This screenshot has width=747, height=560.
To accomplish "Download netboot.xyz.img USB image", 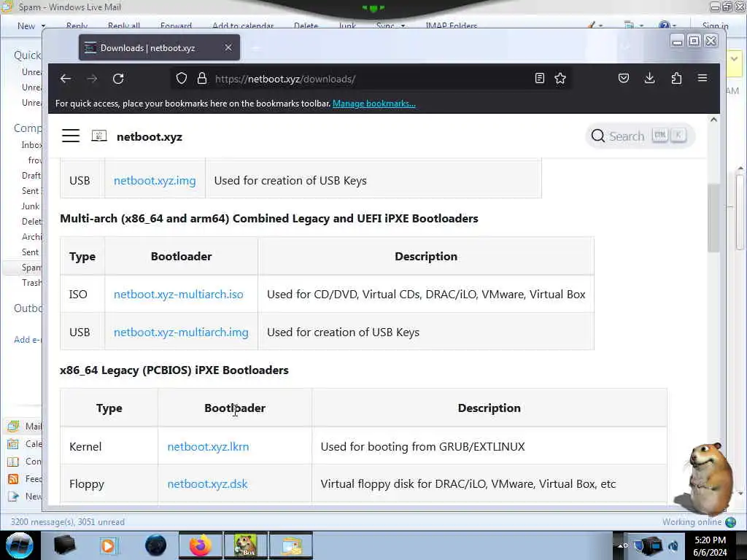I will (x=155, y=181).
